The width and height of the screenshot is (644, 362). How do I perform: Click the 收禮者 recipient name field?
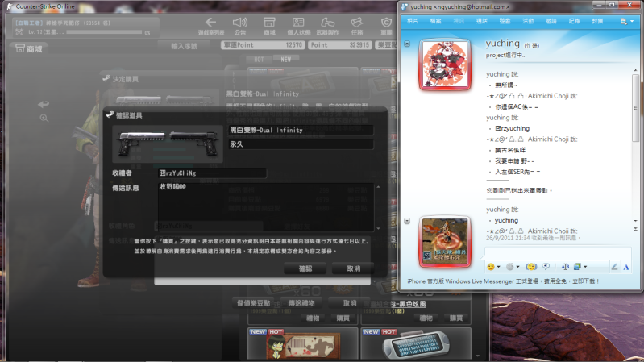[x=212, y=173]
